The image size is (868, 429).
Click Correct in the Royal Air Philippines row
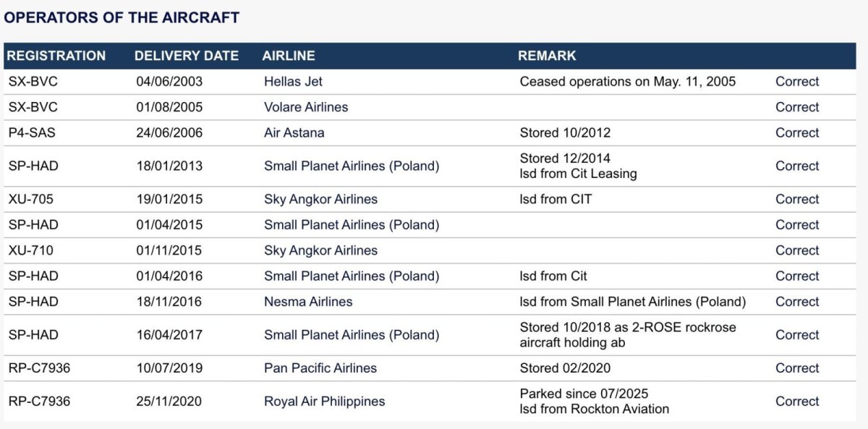[x=797, y=402]
